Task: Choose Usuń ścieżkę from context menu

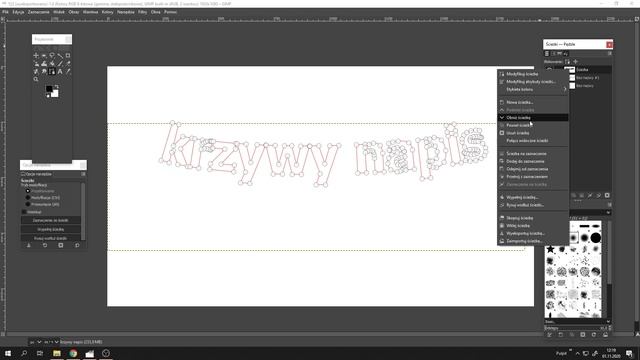Action: click(533, 133)
